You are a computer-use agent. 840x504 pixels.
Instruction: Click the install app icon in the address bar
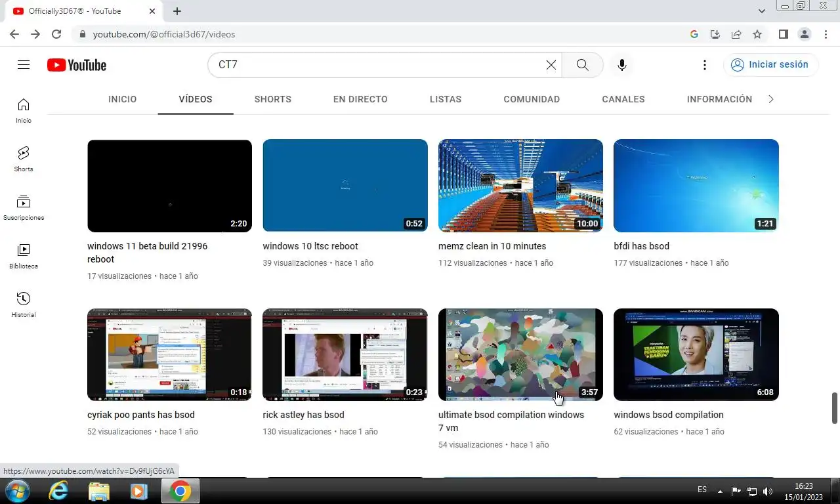click(x=715, y=34)
